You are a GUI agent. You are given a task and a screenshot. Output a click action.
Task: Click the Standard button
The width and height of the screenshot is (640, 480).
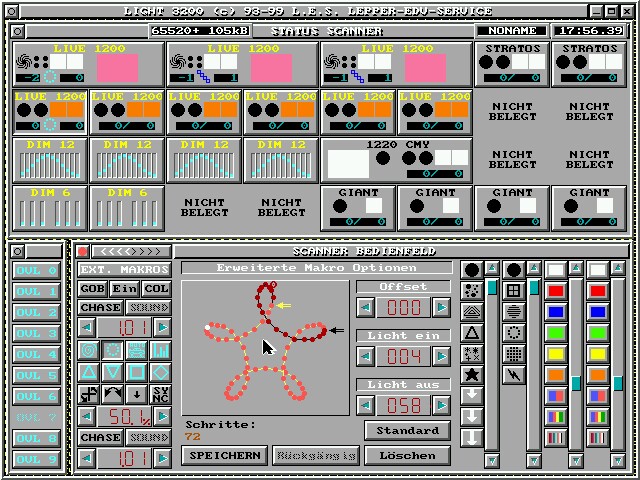[x=407, y=431]
